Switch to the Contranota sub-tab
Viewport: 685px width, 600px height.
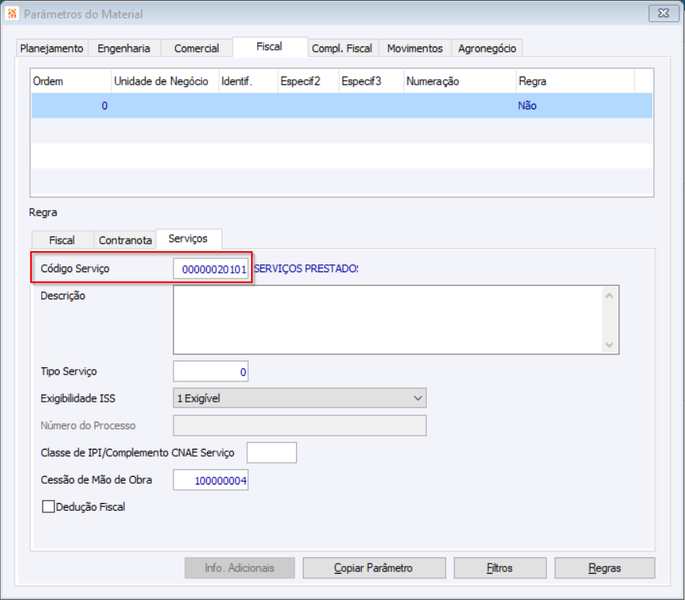[x=125, y=240]
